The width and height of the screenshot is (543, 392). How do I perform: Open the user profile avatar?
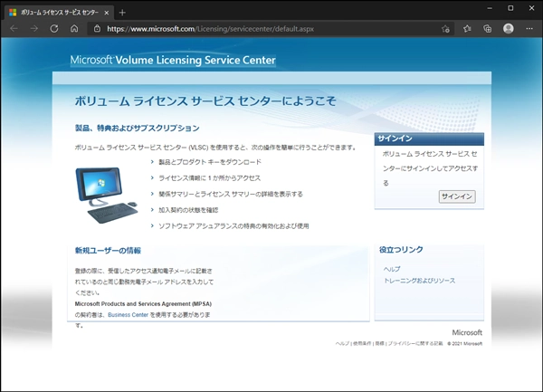click(x=509, y=29)
